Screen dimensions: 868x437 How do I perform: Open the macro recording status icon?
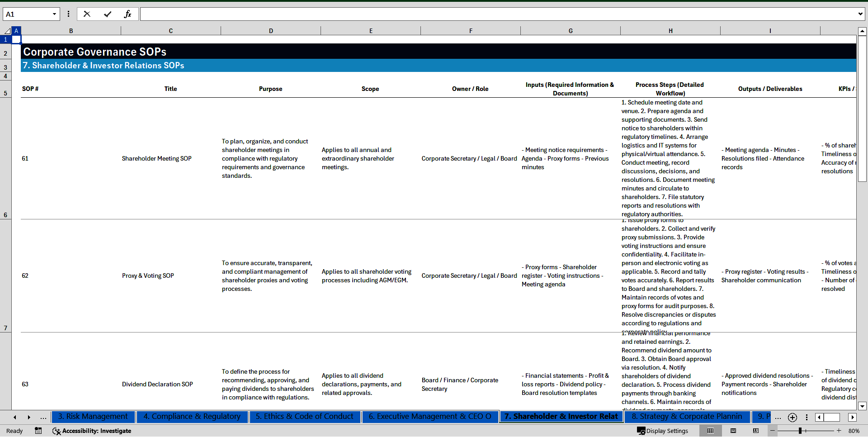click(38, 431)
